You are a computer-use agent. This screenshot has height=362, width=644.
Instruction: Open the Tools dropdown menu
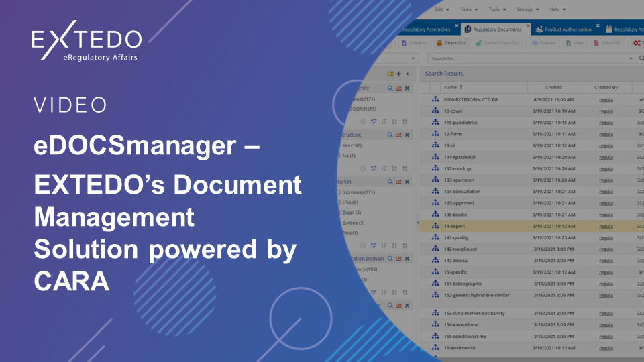pos(498,9)
